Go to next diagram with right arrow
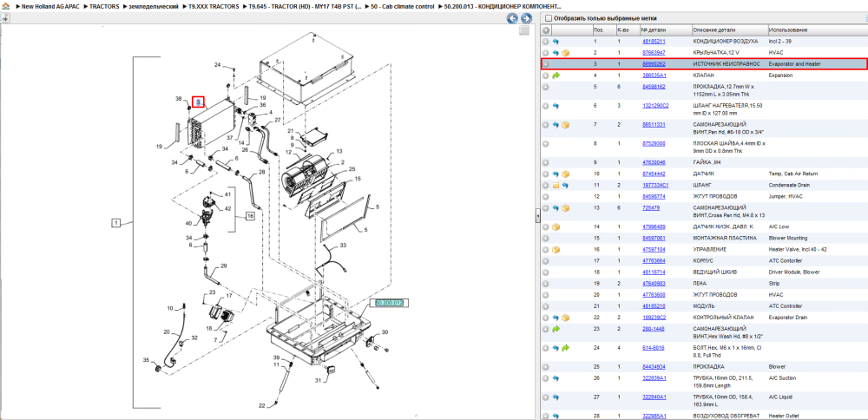The width and height of the screenshot is (868, 420). coord(526,18)
